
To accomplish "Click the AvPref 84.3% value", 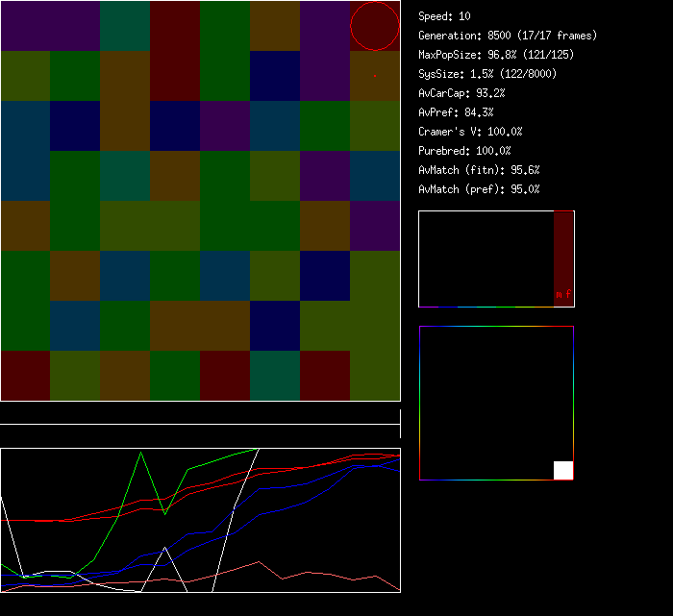I will (x=456, y=112).
